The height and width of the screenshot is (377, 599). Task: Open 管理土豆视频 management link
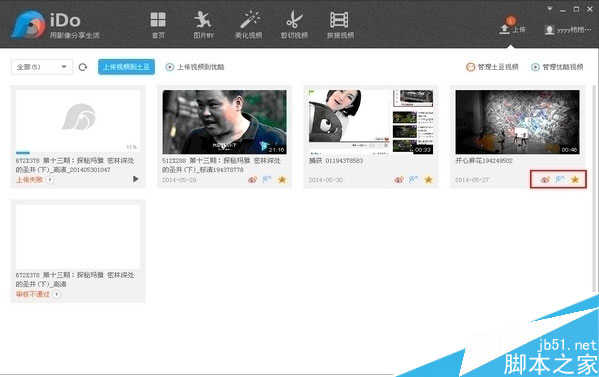(492, 67)
